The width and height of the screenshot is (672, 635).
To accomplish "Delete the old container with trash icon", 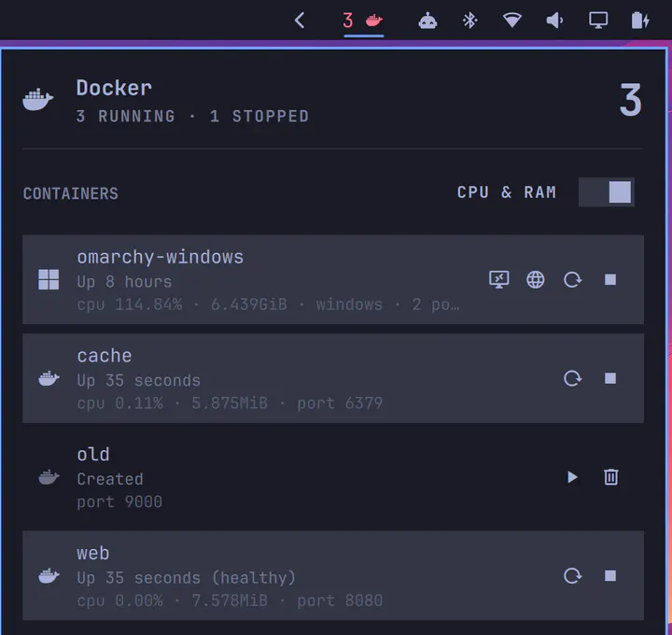I will coord(610,477).
